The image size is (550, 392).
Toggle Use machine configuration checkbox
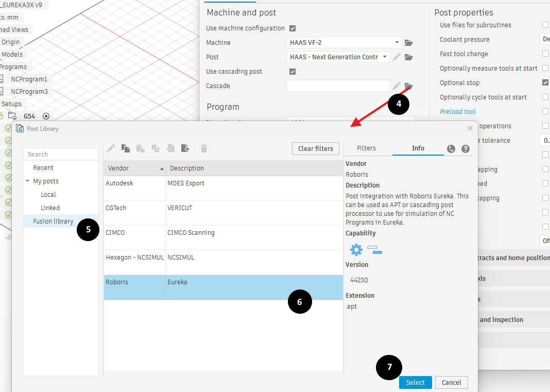[293, 28]
